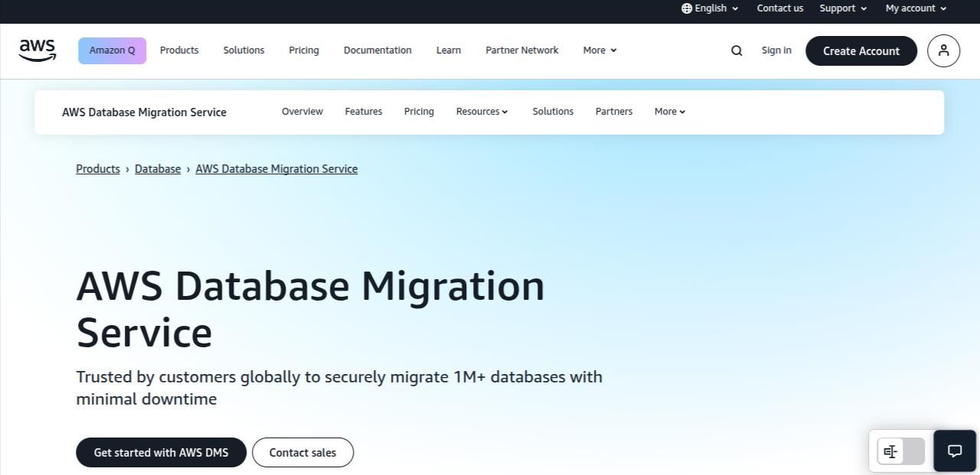Expand the My account dropdown

916,8
